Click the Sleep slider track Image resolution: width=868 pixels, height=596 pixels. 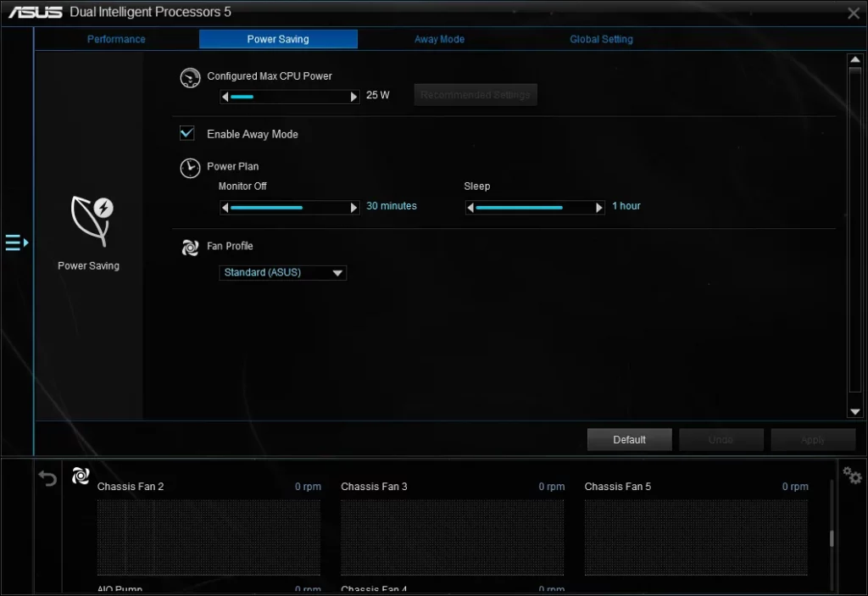point(535,208)
